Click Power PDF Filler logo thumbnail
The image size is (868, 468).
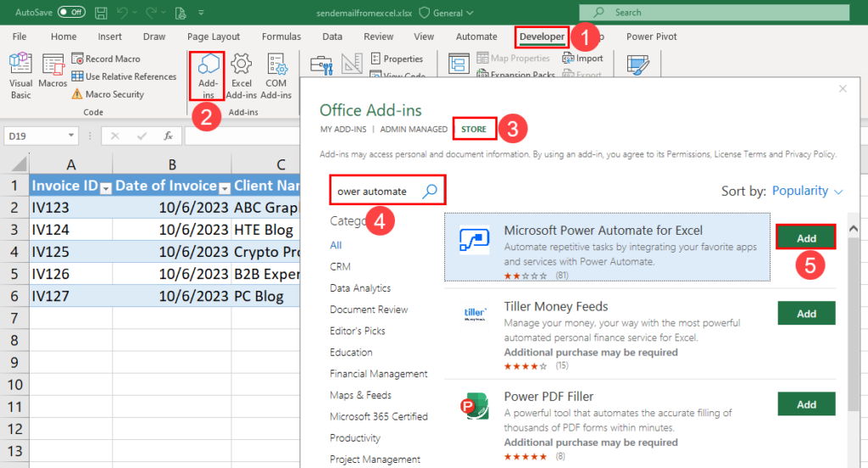(x=475, y=405)
